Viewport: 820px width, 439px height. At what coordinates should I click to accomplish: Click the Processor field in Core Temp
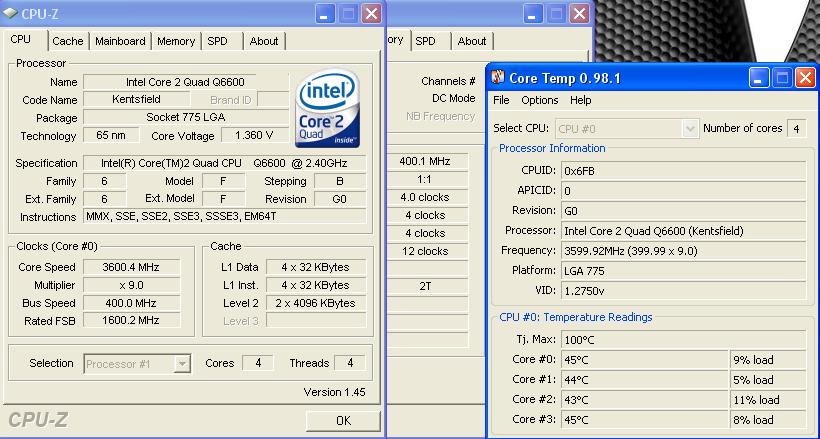click(683, 231)
